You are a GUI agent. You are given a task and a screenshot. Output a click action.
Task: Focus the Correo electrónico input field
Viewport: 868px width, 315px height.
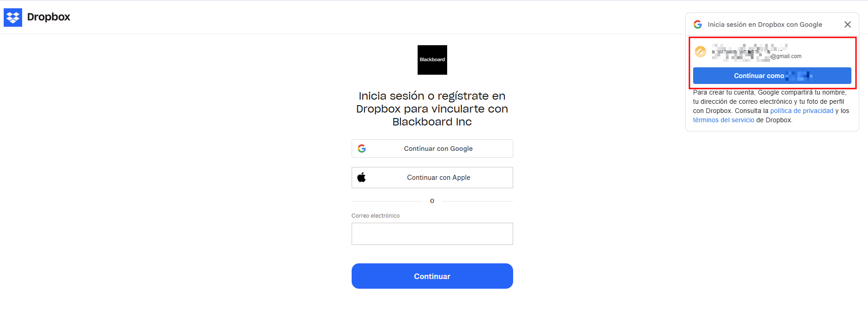[432, 234]
